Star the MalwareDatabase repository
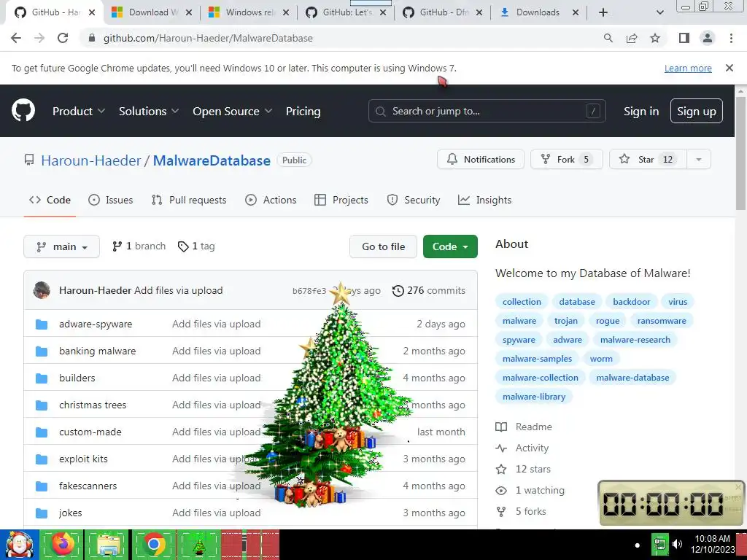The image size is (747, 560). [x=648, y=160]
